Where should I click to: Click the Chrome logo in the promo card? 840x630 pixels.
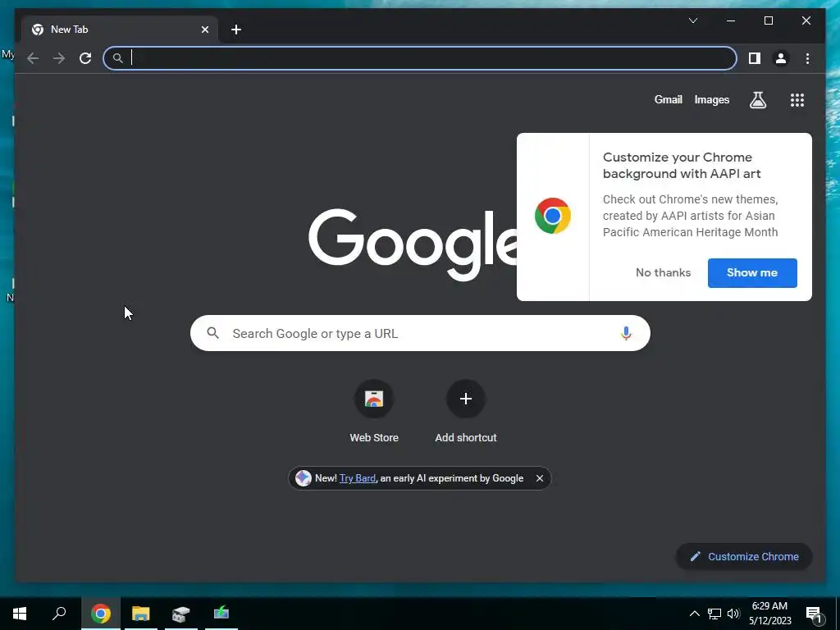(553, 216)
